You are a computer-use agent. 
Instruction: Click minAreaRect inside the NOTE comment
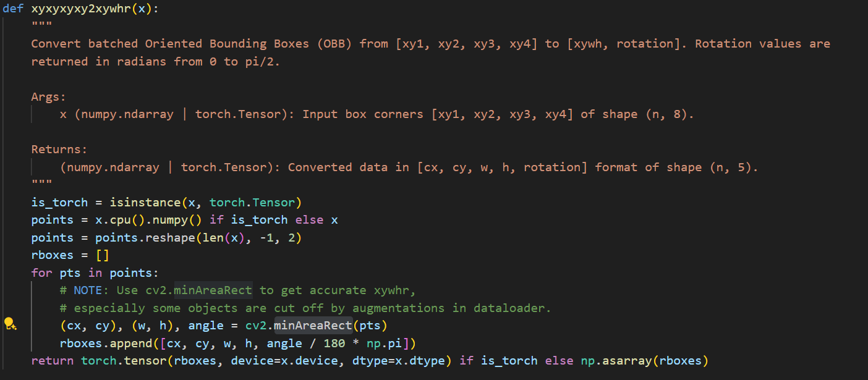213,290
